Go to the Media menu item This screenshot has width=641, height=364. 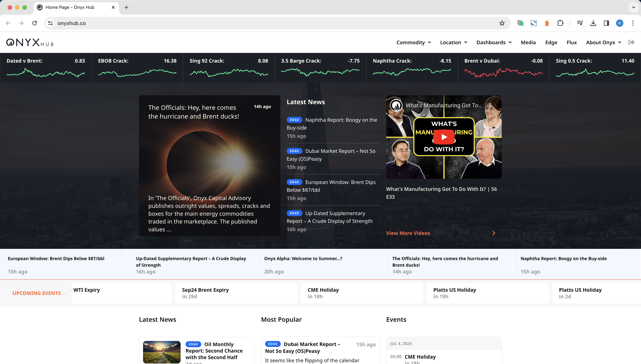point(528,42)
